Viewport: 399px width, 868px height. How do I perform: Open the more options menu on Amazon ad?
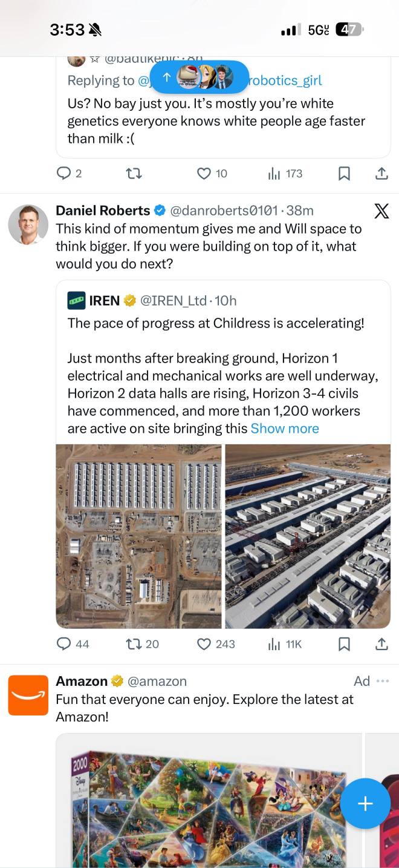pos(382,681)
